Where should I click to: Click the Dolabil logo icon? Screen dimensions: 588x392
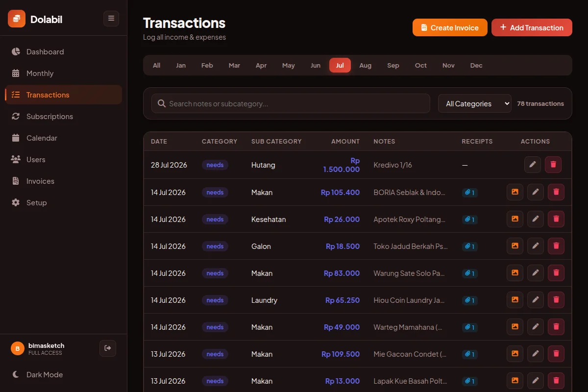coord(17,19)
